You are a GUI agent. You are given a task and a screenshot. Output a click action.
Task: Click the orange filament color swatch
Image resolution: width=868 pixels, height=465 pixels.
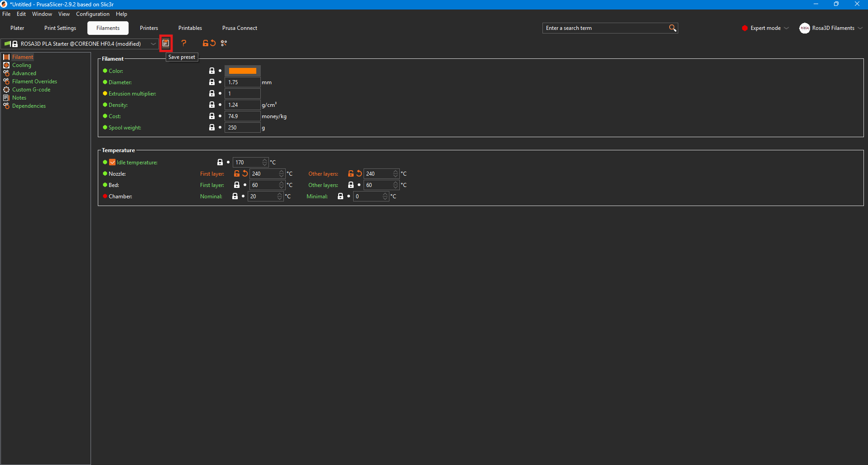tap(242, 71)
